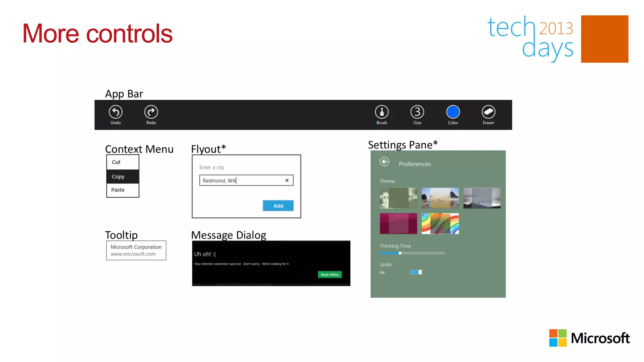
Task: Open the Size option icon
Action: point(417,112)
